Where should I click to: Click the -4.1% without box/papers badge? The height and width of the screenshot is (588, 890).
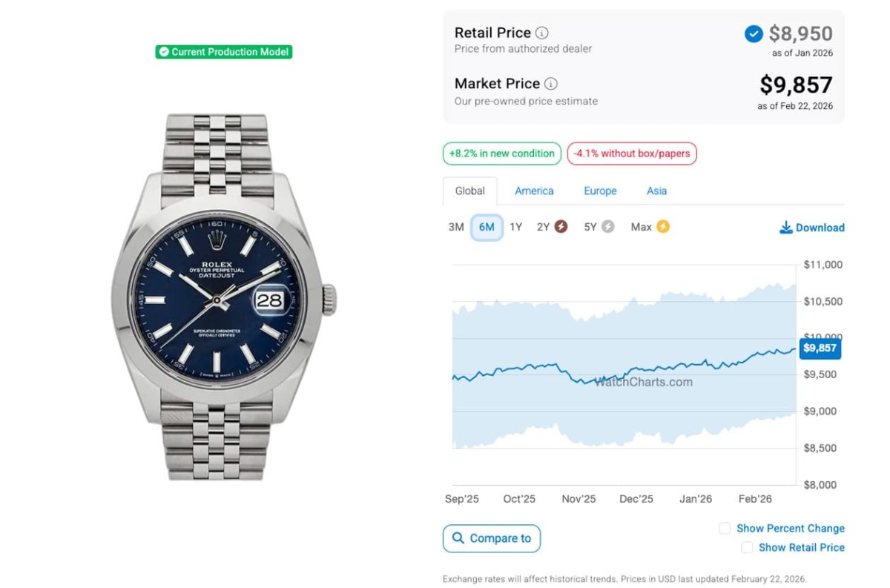point(632,153)
